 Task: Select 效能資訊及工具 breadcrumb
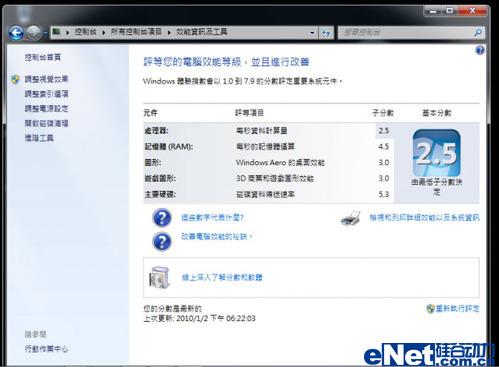point(202,32)
